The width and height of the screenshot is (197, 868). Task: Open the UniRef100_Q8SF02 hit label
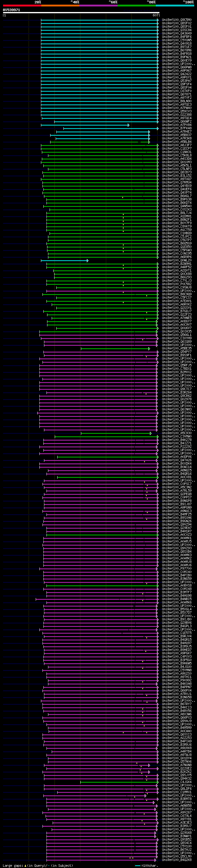click(177, 23)
